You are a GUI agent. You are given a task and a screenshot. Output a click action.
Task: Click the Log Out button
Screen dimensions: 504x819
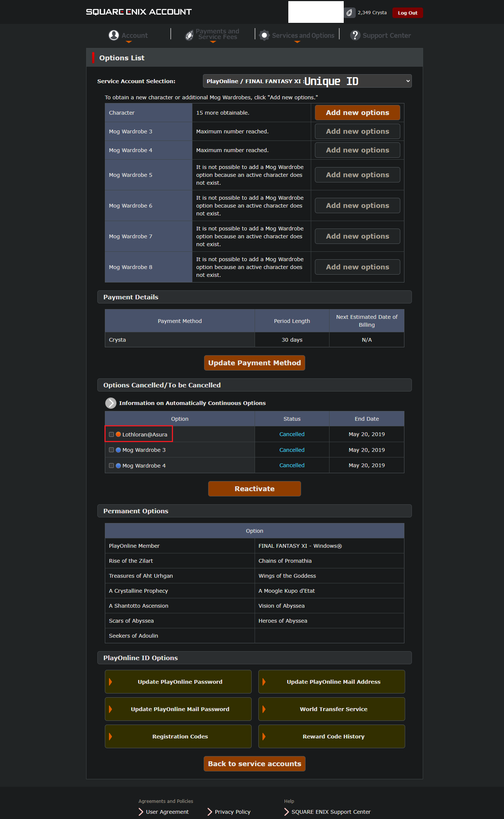tap(407, 13)
